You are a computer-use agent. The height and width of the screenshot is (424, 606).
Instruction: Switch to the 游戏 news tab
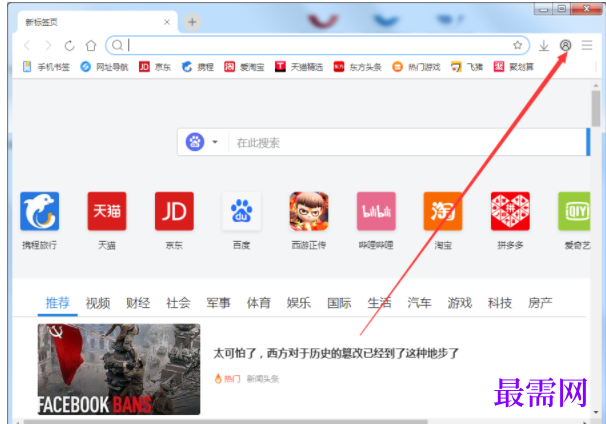[x=460, y=303]
